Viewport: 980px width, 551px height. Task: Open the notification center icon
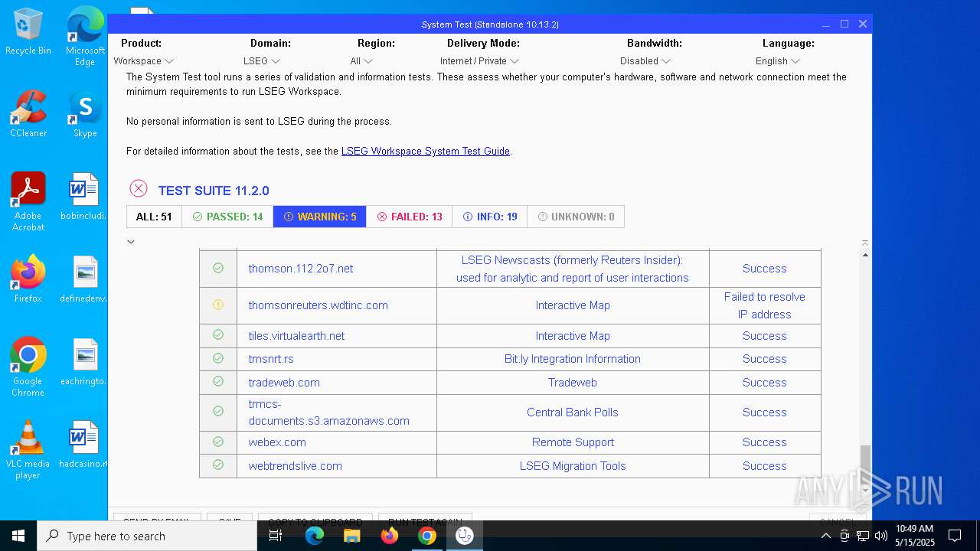coord(955,536)
